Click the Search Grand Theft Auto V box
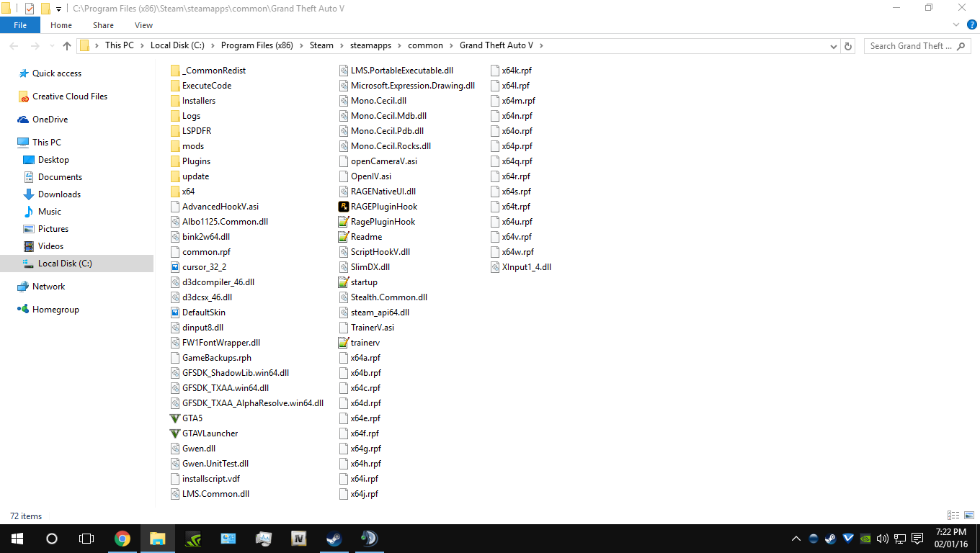This screenshot has height=553, width=980. 917,45
